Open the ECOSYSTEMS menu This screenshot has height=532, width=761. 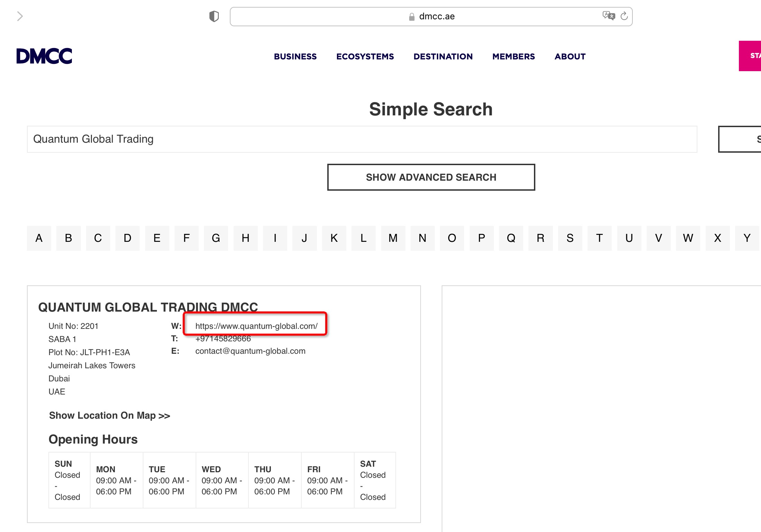click(x=365, y=56)
